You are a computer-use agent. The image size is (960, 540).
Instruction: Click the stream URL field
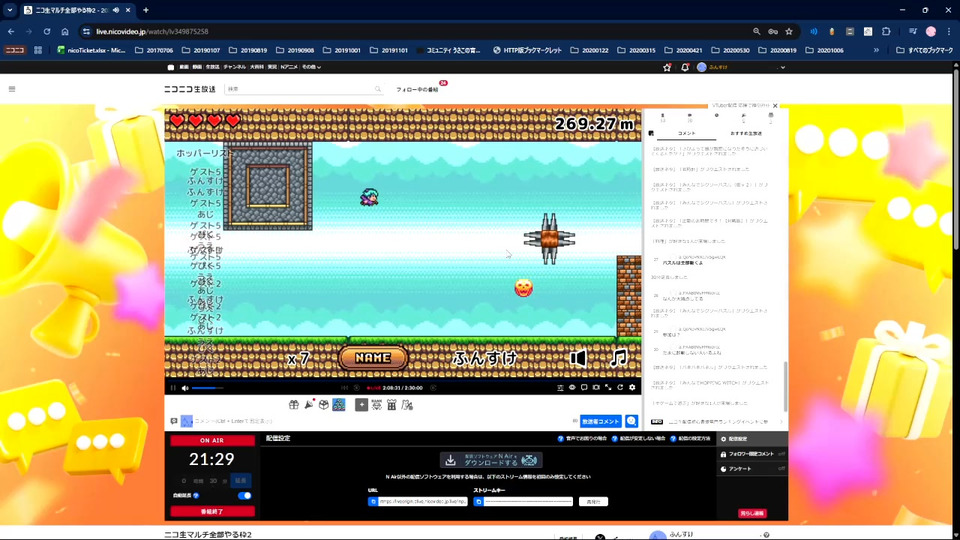pos(422,501)
